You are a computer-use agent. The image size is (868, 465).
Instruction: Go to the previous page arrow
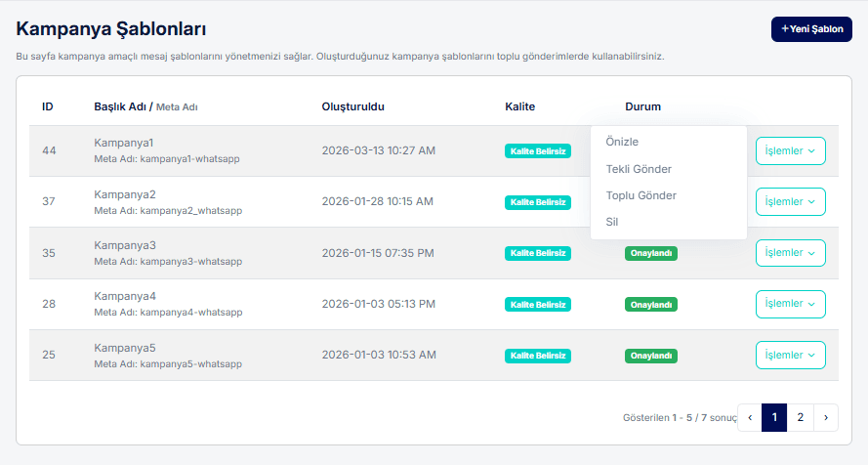[x=750, y=417]
